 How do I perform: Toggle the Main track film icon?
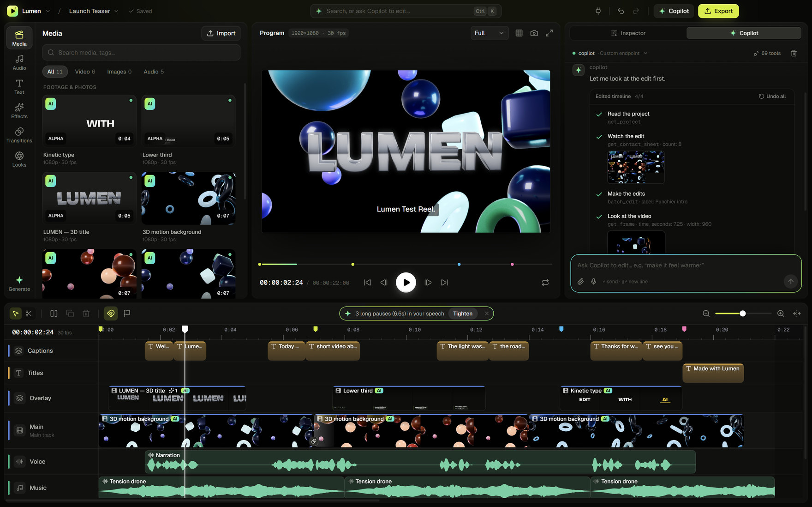(x=19, y=430)
